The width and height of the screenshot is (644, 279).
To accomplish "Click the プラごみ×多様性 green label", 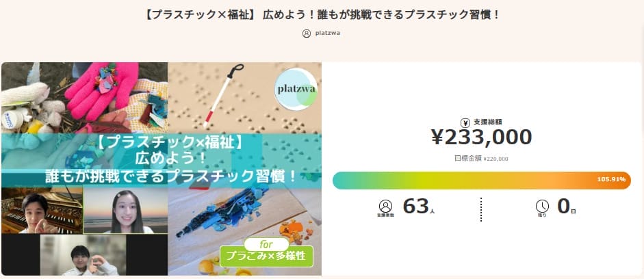I will tap(266, 256).
